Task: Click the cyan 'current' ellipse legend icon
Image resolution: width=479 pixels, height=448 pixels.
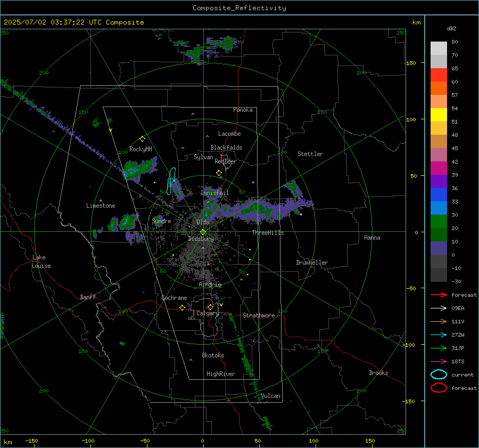Action: point(439,374)
